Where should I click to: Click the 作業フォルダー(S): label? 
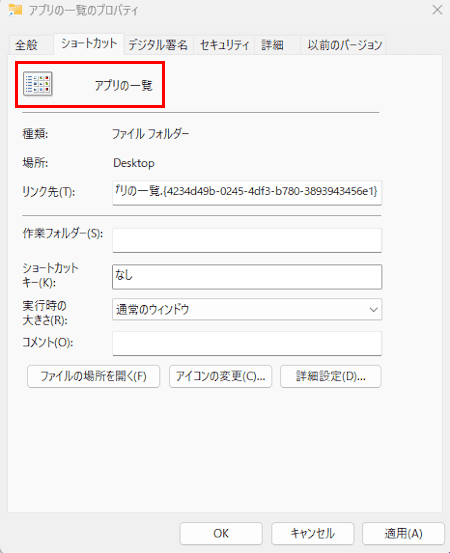63,233
